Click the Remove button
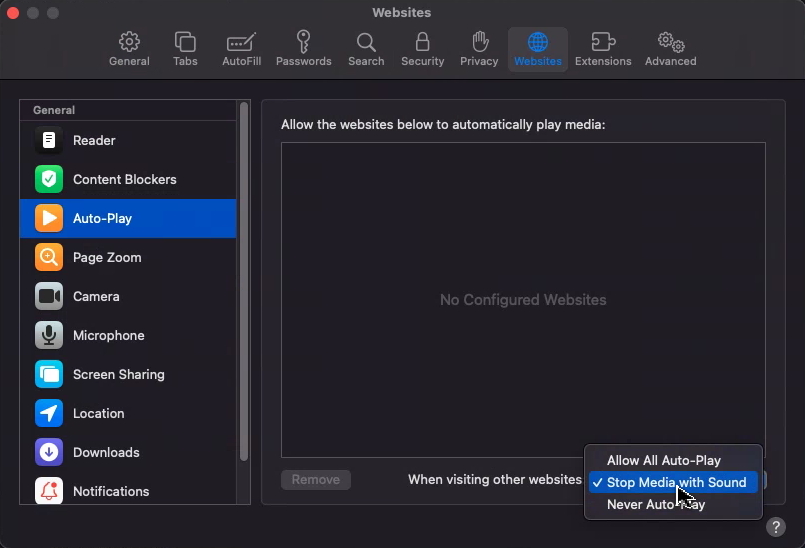This screenshot has width=805, height=548. (x=316, y=480)
